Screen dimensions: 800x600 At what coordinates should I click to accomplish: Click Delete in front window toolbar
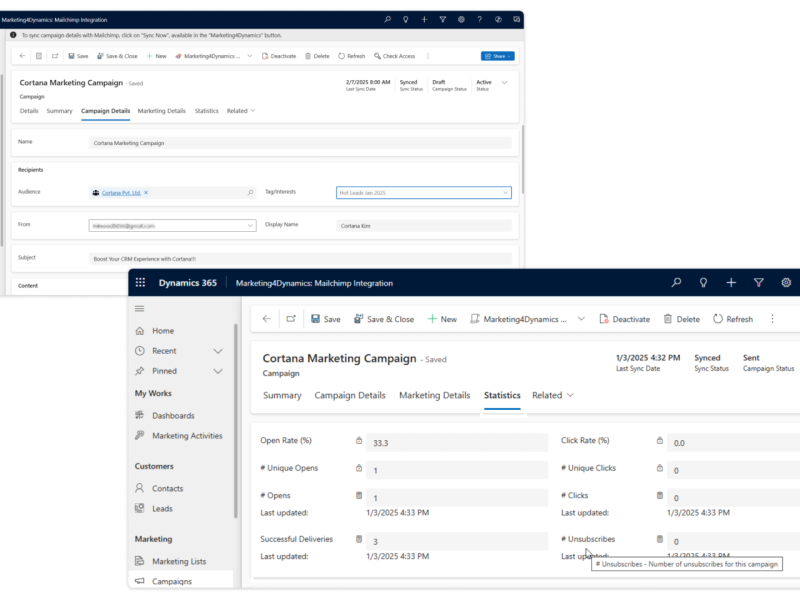tap(682, 319)
